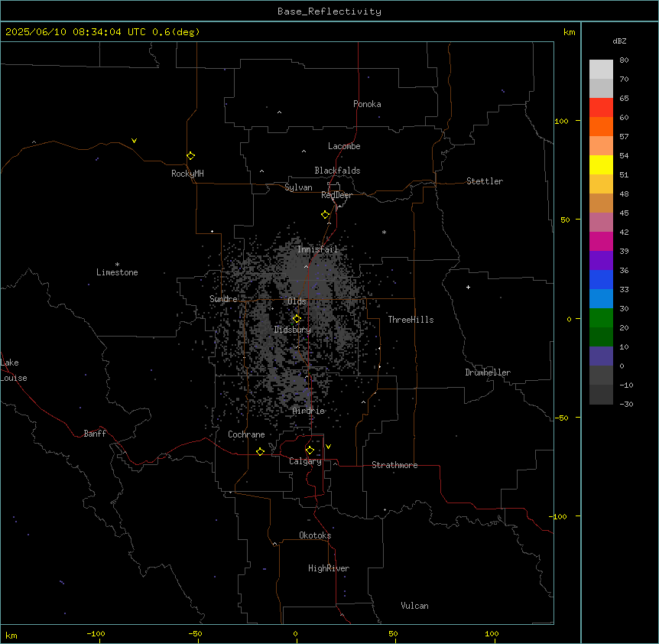
Task: Click the km unit label at top right
Action: pos(569,32)
